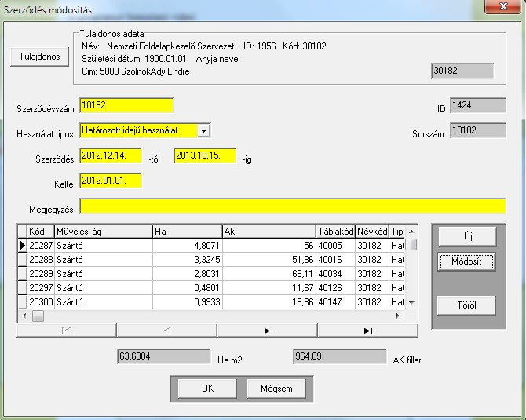Click the horizontal scroll left arrow
The image size is (526, 420).
click(x=24, y=316)
